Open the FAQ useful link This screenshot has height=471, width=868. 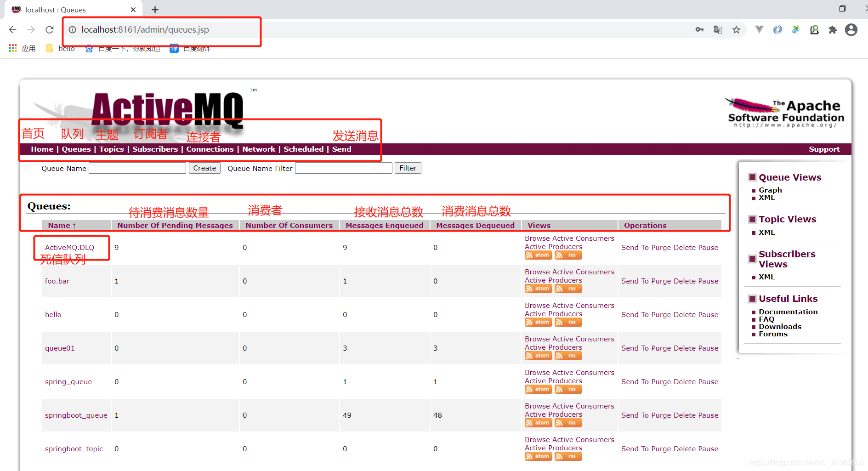766,319
